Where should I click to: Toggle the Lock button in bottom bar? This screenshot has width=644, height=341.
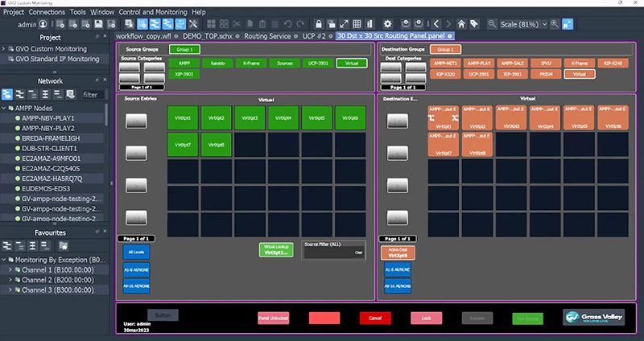pos(427,318)
